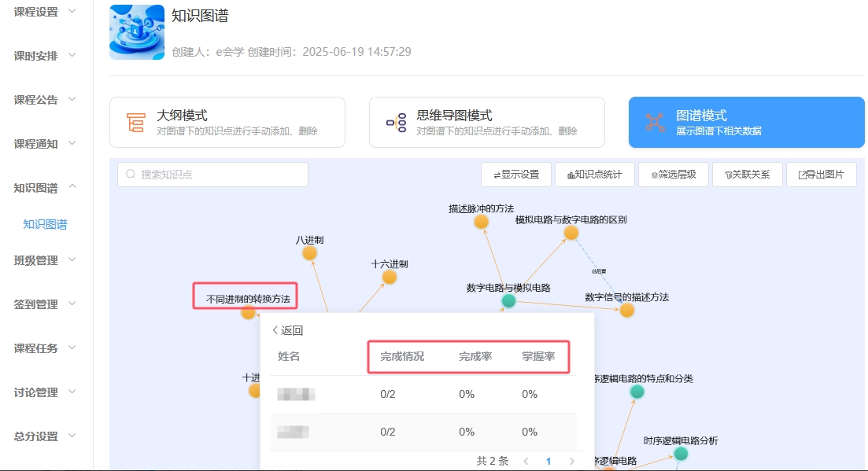Click the green 数字电路与模拟电路 node
868x471 pixels.
[508, 300]
